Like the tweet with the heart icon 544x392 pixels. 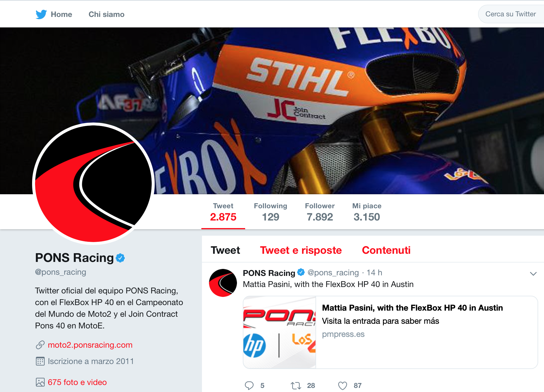tap(342, 386)
